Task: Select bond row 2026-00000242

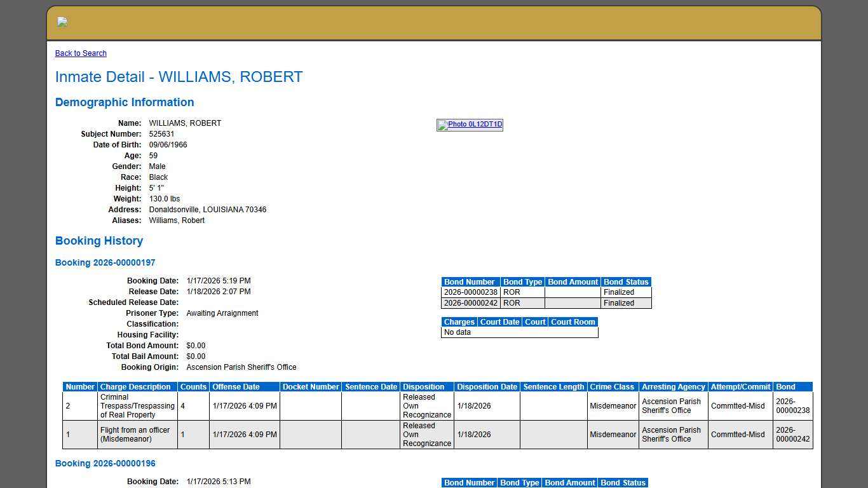Action: click(x=470, y=303)
